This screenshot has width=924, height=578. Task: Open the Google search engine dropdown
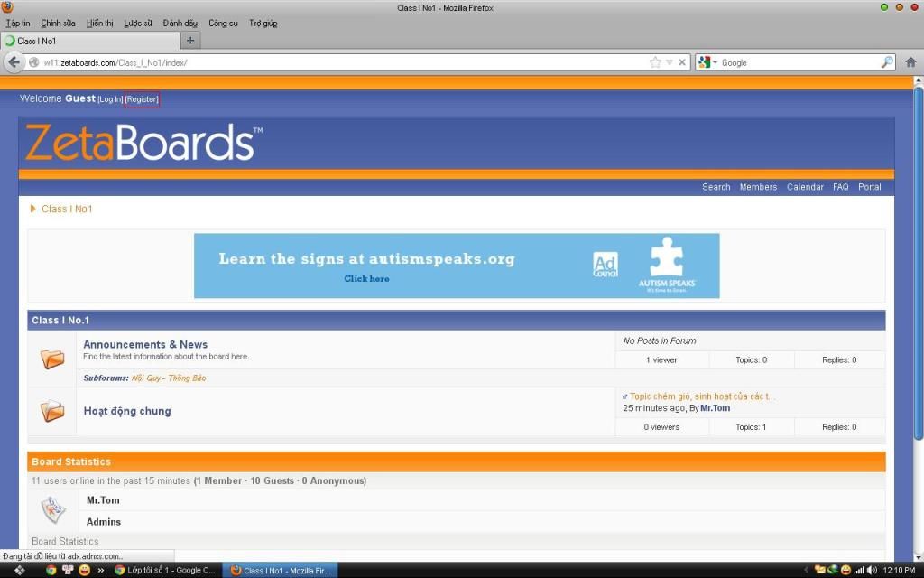click(708, 62)
